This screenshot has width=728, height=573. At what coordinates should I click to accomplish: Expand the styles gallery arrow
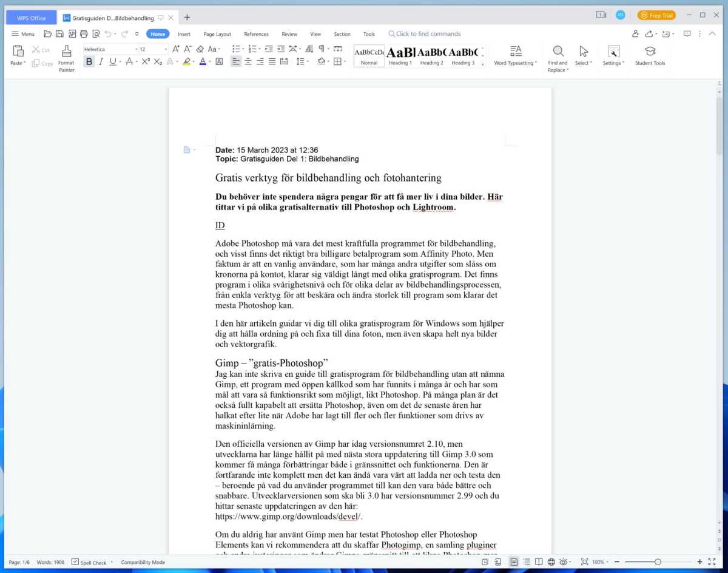[x=483, y=63]
